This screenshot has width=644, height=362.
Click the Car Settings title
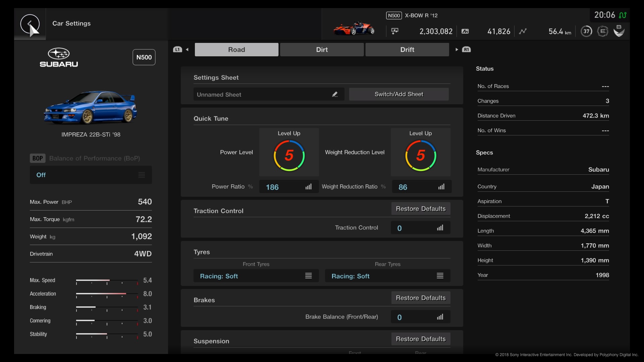(x=71, y=23)
